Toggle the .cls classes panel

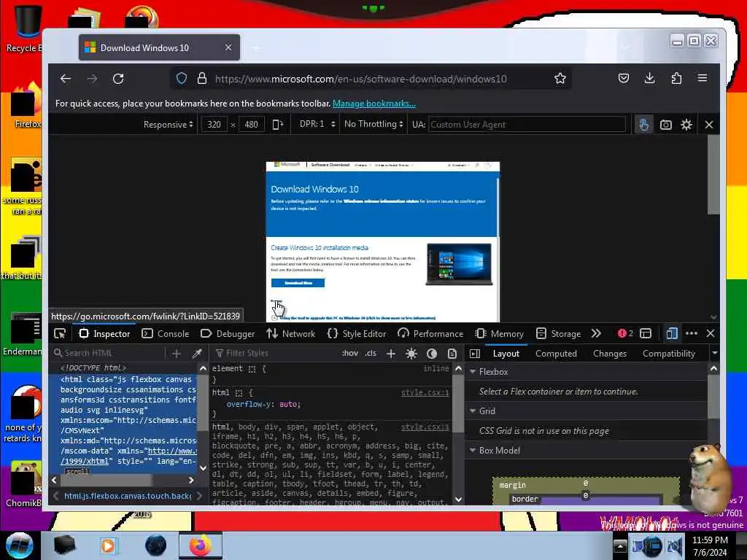371,354
